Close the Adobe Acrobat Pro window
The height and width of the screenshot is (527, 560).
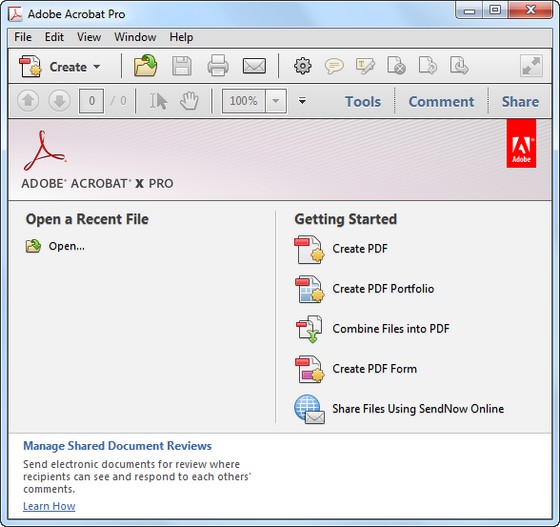click(x=530, y=10)
